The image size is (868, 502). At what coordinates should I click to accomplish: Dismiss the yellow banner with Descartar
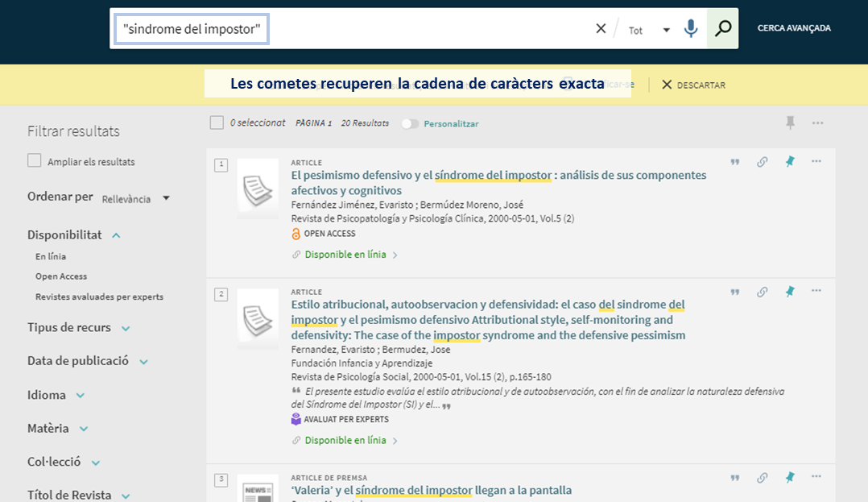(693, 85)
